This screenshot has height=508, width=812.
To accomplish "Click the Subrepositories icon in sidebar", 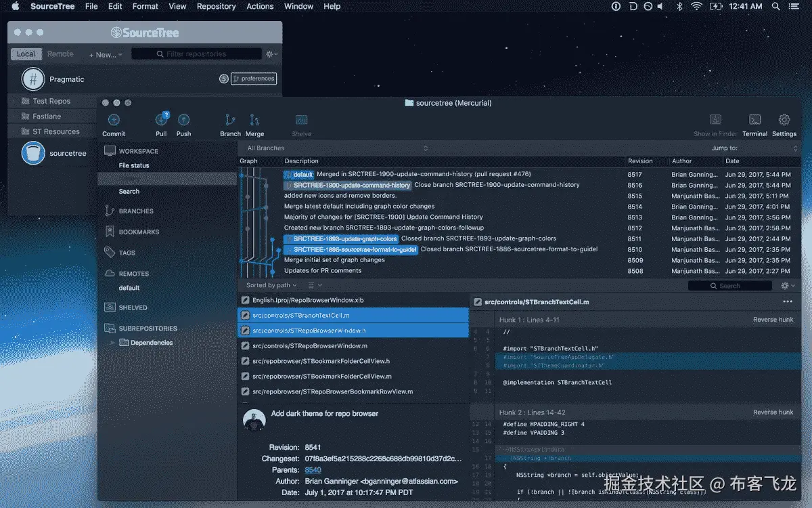I will click(110, 329).
